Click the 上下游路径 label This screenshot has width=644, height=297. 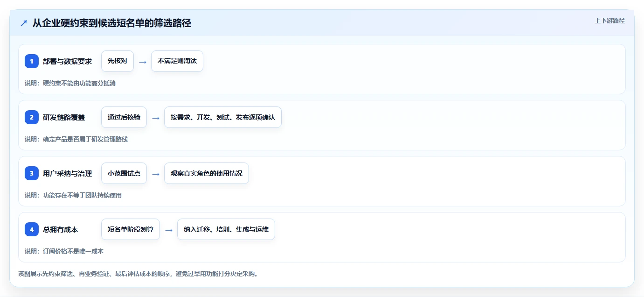click(x=609, y=21)
